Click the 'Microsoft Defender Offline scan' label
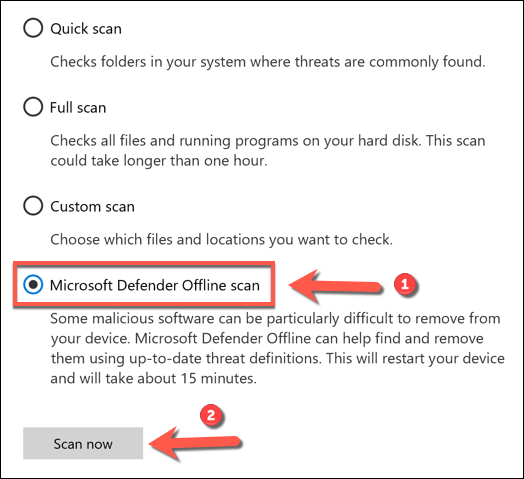This screenshot has height=479, width=524. point(155,285)
